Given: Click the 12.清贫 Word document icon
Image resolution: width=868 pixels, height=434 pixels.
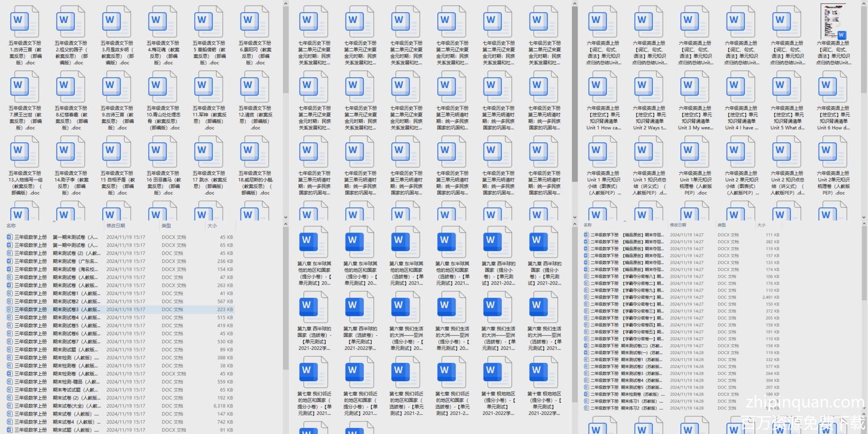Looking at the screenshot, I should 254,87.
